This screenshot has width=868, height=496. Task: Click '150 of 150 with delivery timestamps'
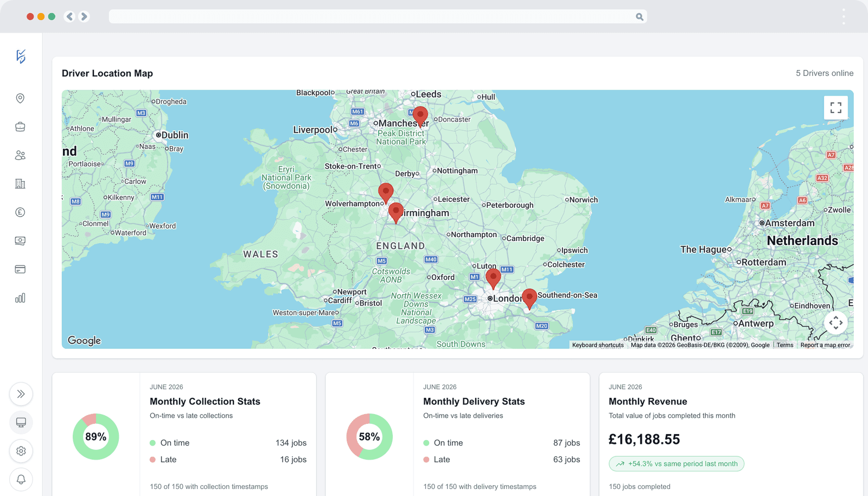coord(480,487)
